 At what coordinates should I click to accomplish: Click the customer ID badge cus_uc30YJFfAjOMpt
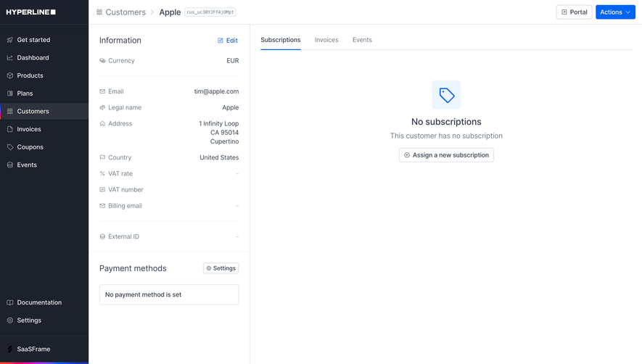click(x=210, y=12)
